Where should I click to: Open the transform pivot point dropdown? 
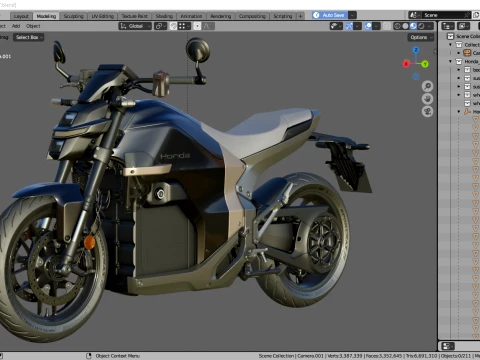(160, 26)
